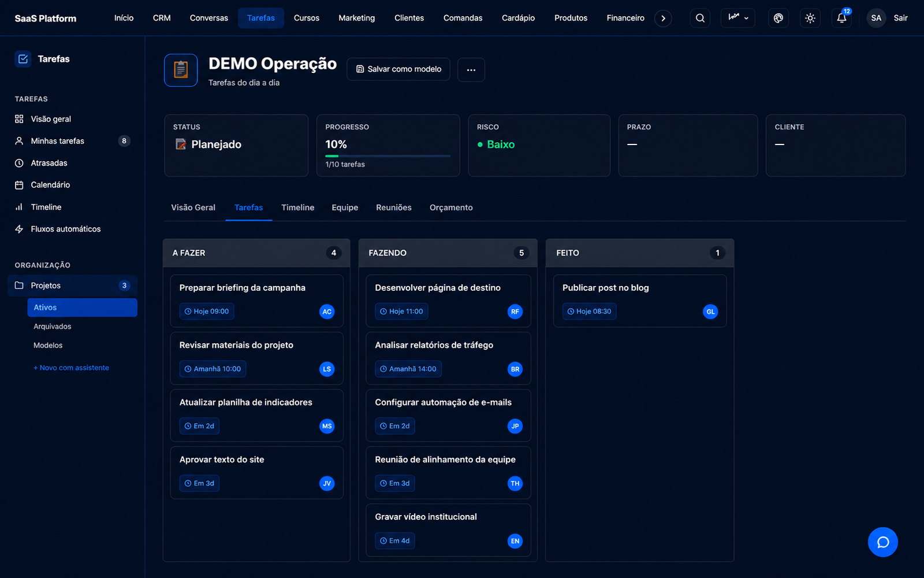Open the search icon in top bar
Screen dimensions: 924x578
(x=700, y=18)
